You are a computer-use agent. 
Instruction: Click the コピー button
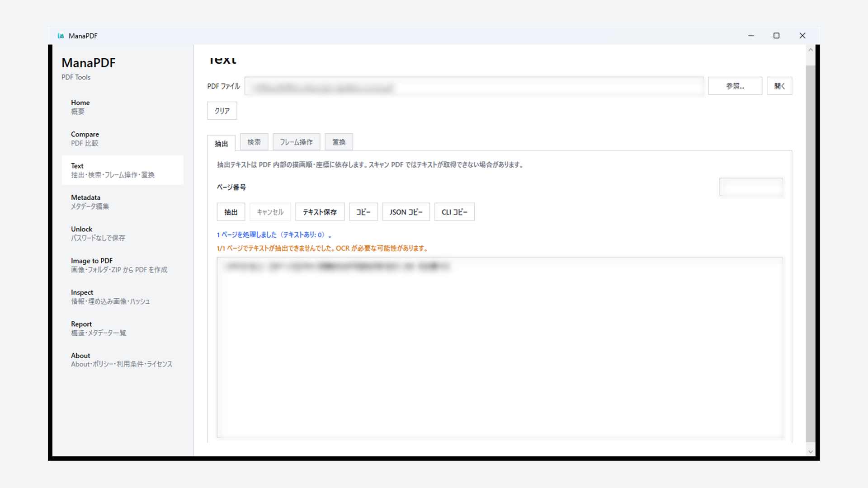(x=363, y=212)
